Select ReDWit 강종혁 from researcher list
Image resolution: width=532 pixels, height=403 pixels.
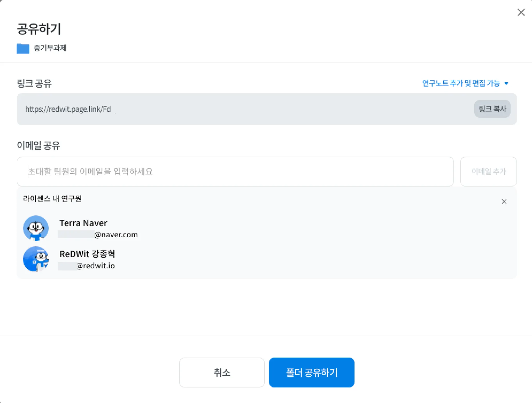[x=87, y=254]
